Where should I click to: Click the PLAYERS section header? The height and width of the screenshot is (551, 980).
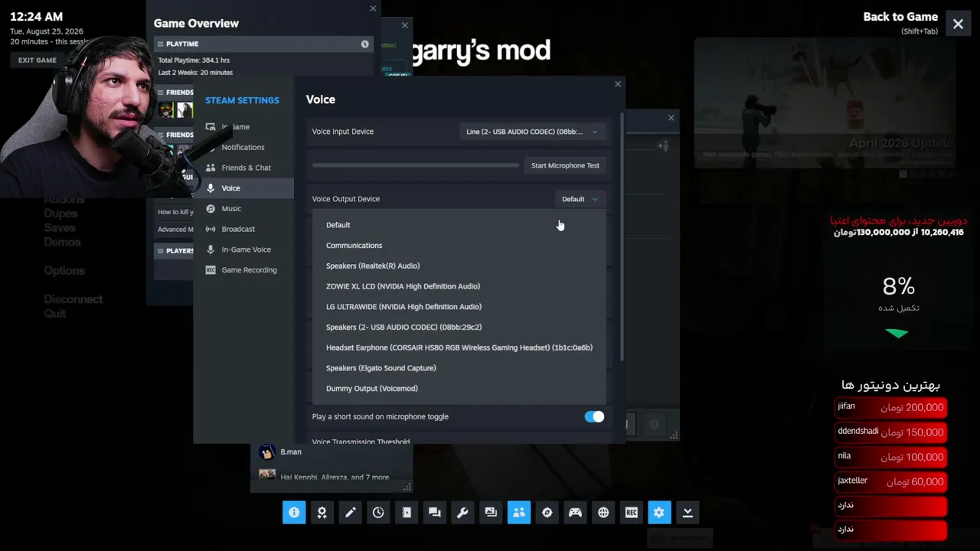point(175,250)
